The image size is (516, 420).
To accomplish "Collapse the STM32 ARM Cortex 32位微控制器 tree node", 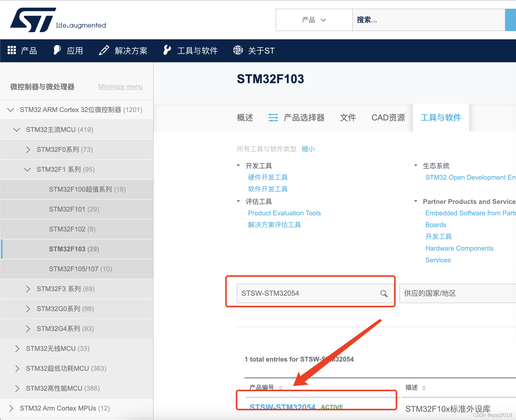I will point(10,110).
